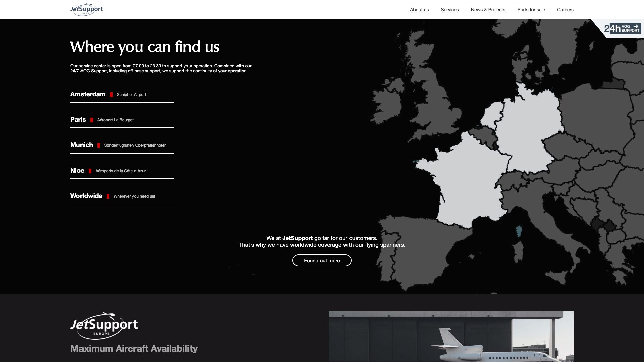Viewport: 644px width, 362px height.
Task: Click the red marker beside Munich
Action: click(99, 145)
